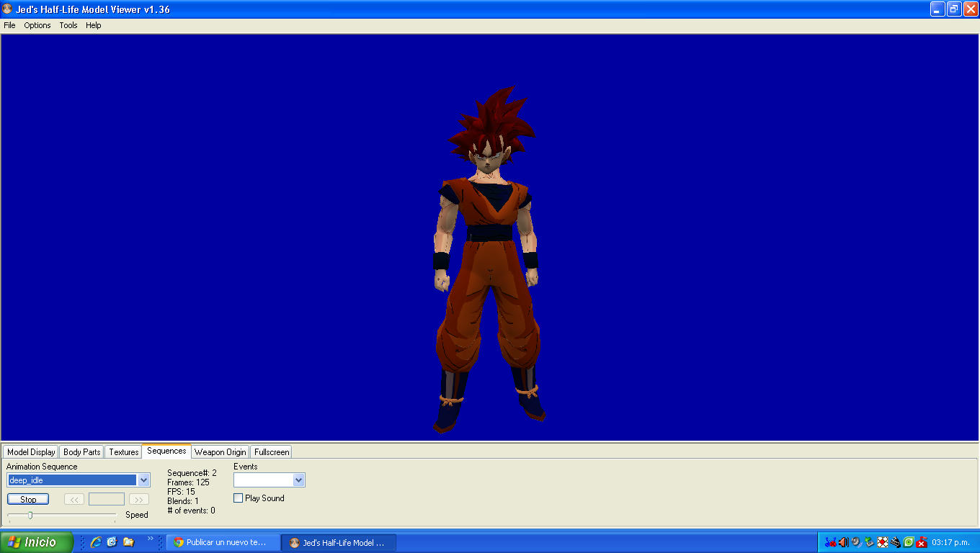This screenshot has height=553, width=980.
Task: Stop the animation with the Stop button
Action: (28, 499)
